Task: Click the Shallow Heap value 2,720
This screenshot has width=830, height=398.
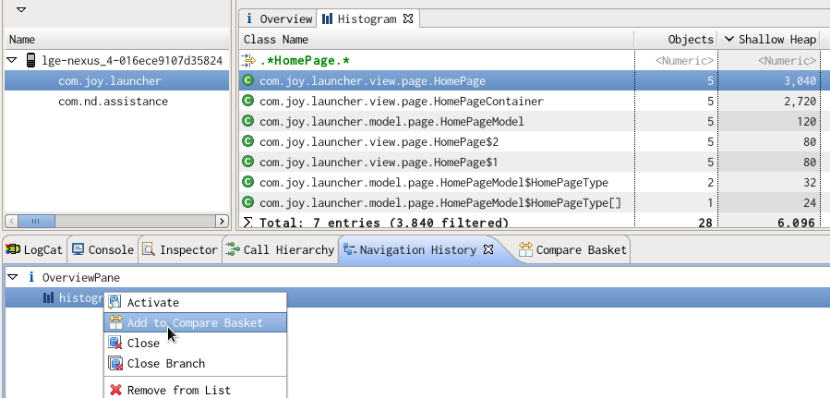Action: (x=800, y=101)
